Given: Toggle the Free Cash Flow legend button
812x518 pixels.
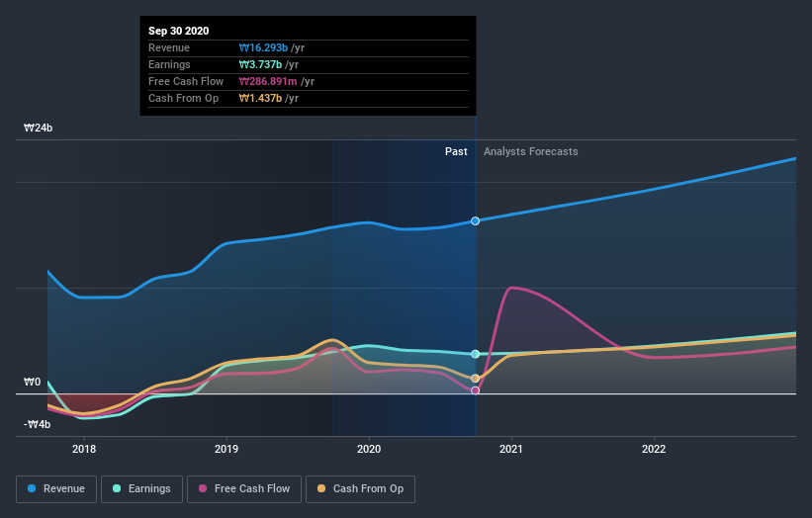Looking at the screenshot, I should point(244,489).
